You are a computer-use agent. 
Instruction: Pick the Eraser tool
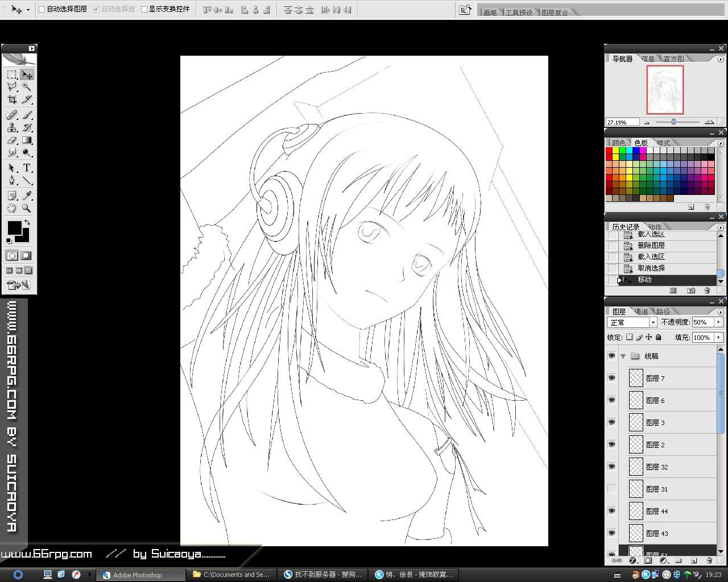tap(12, 140)
